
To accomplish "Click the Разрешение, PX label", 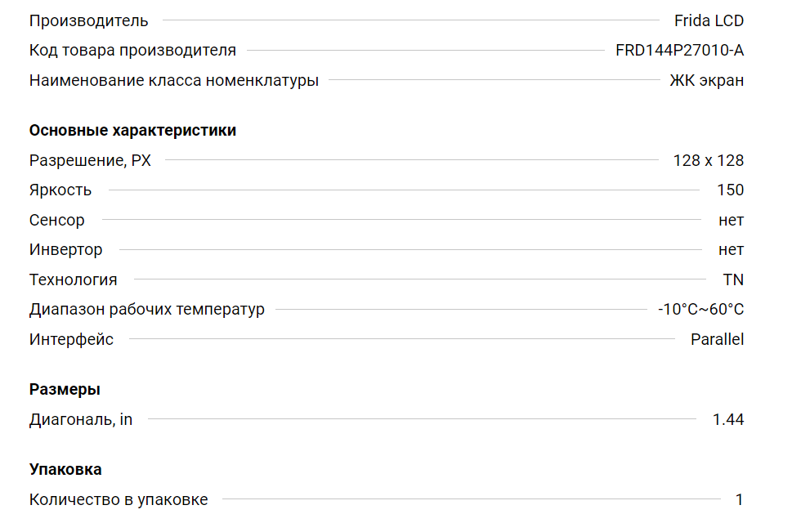I will (x=90, y=160).
